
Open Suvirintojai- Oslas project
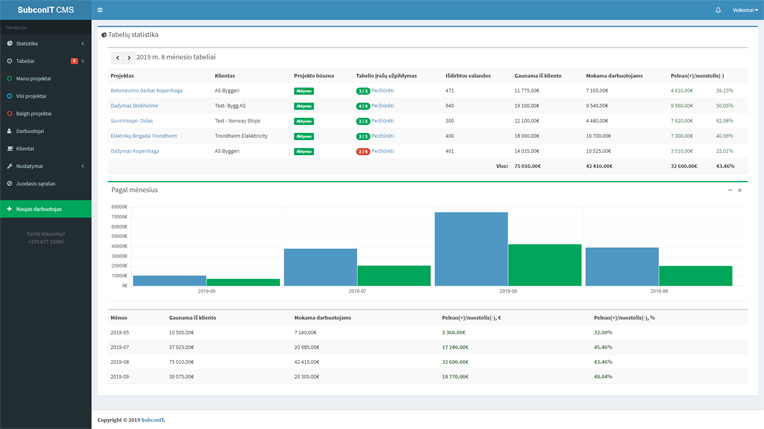point(132,121)
